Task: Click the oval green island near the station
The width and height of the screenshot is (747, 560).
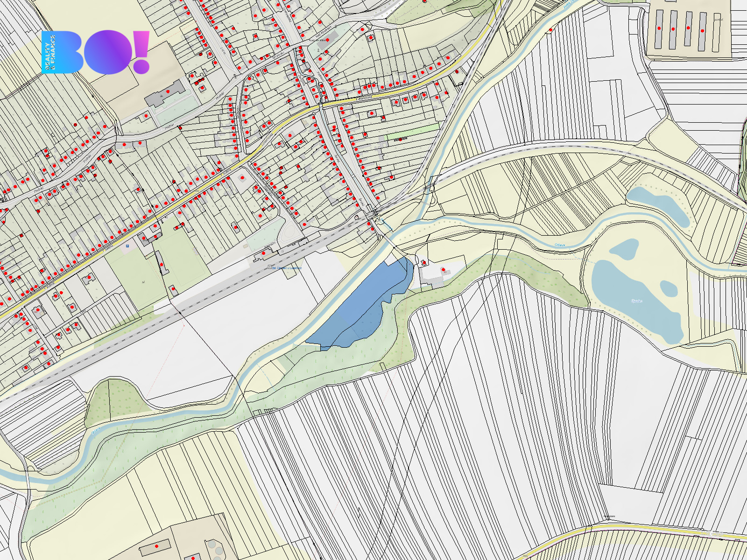Action: pyautogui.click(x=290, y=231)
